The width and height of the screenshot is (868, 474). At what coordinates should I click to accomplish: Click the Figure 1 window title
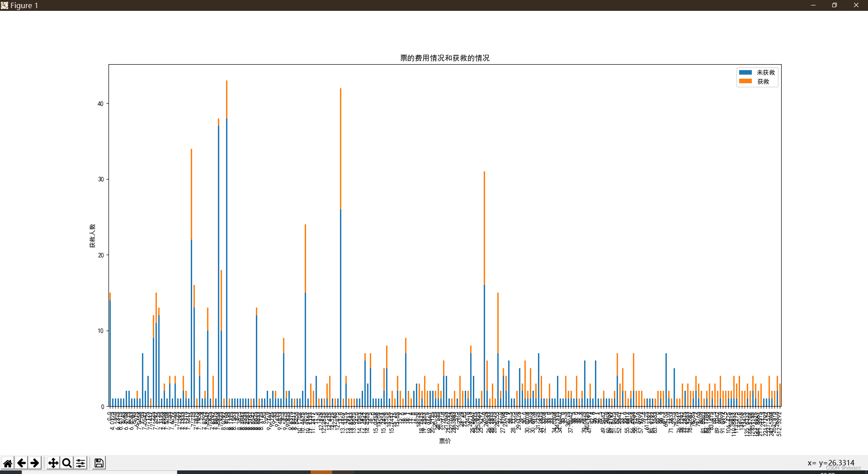24,5
